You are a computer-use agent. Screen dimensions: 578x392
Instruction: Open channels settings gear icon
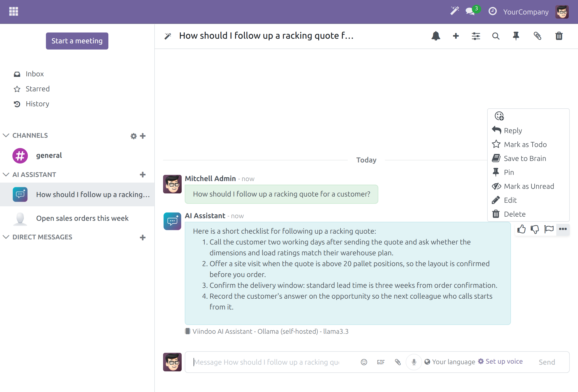click(x=133, y=136)
